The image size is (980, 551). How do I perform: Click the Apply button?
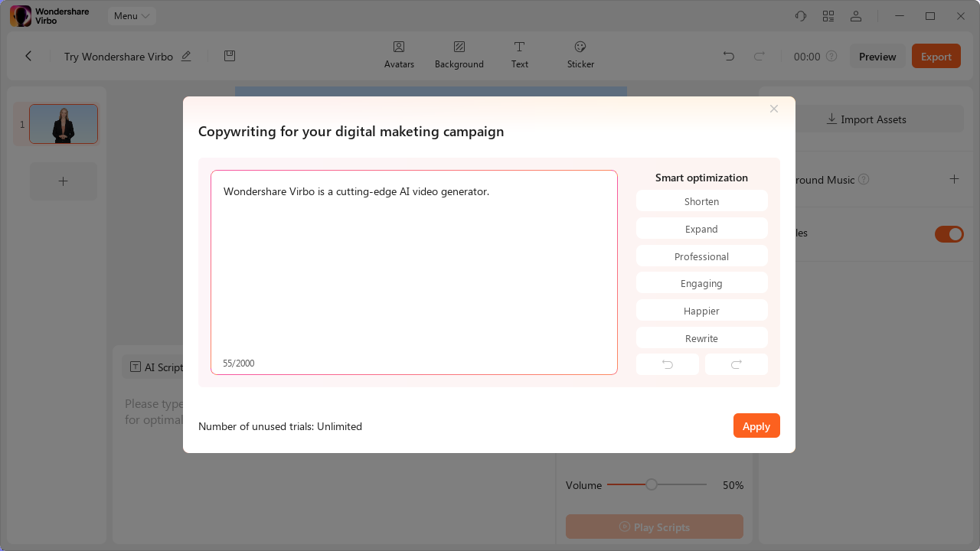tap(756, 425)
